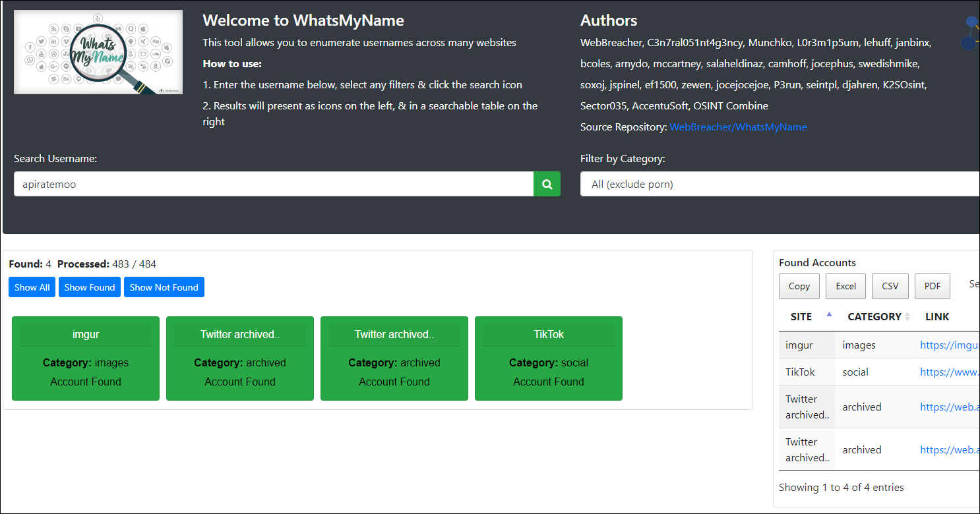Click the 'Category: social' text in TikTok card
Viewport: 980px width, 514px height.
[x=549, y=363]
